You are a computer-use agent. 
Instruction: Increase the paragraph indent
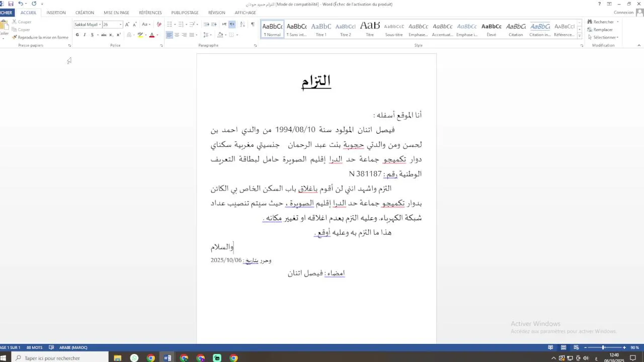pyautogui.click(x=214, y=24)
